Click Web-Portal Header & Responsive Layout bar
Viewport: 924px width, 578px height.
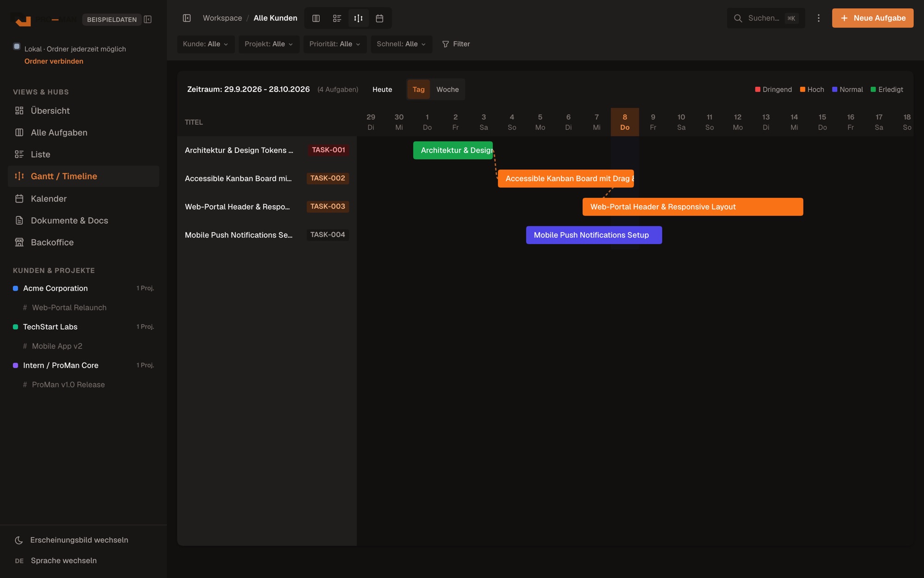(x=693, y=207)
